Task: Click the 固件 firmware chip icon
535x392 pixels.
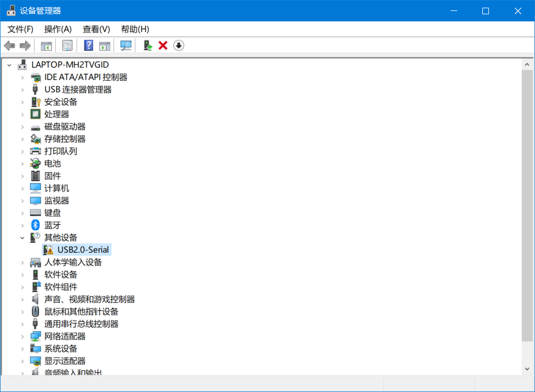Action: click(x=36, y=176)
